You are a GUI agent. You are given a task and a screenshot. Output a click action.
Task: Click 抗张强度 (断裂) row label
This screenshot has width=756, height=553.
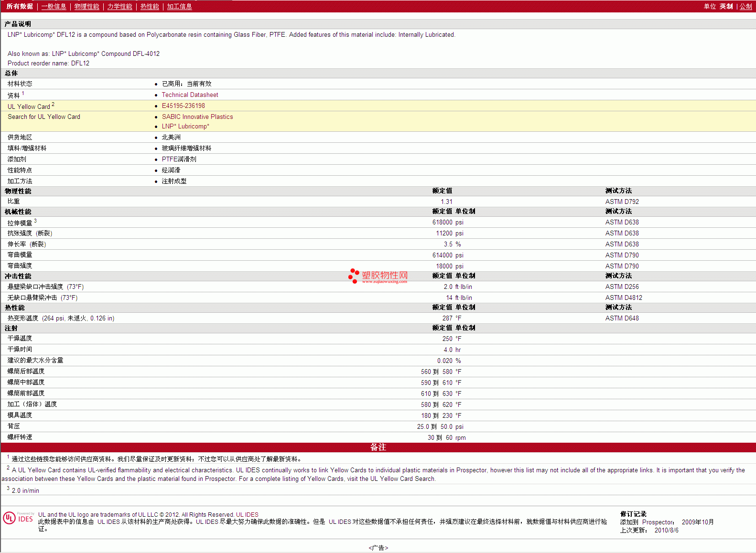[30, 233]
